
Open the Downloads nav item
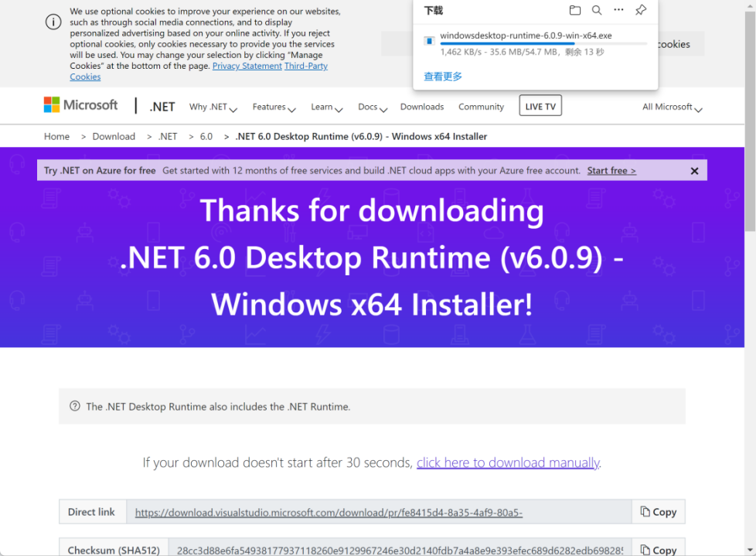(x=422, y=107)
